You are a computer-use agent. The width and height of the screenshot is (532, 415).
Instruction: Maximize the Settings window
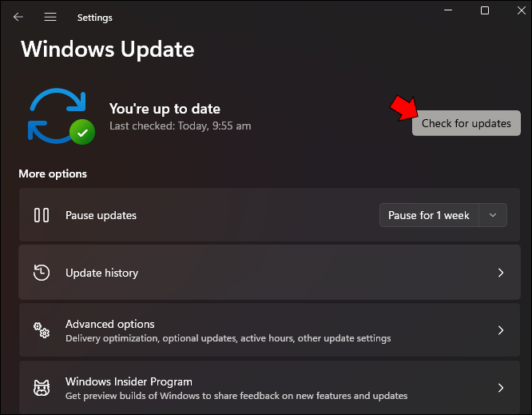pos(485,10)
